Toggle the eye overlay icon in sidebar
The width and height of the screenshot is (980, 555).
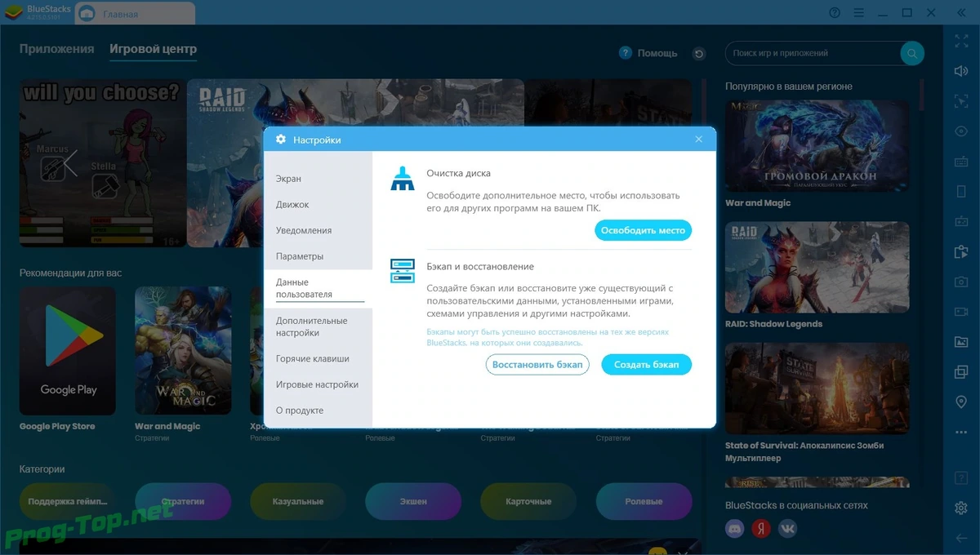click(961, 131)
